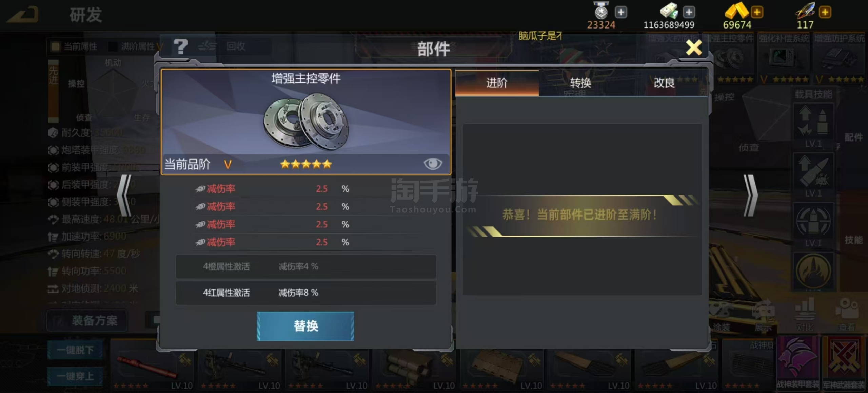Image resolution: width=868 pixels, height=393 pixels.
Task: Select the 进阶 tab
Action: (497, 83)
